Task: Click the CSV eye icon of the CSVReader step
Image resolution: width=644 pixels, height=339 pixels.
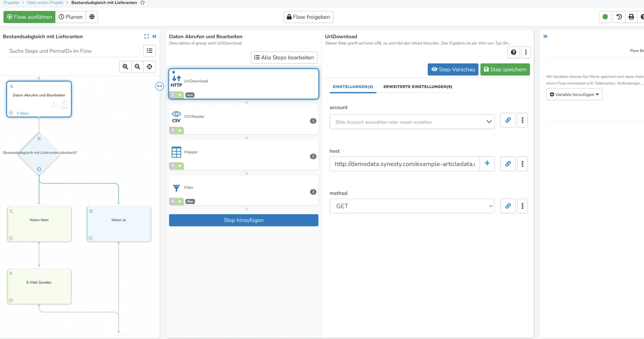Action: point(176,117)
